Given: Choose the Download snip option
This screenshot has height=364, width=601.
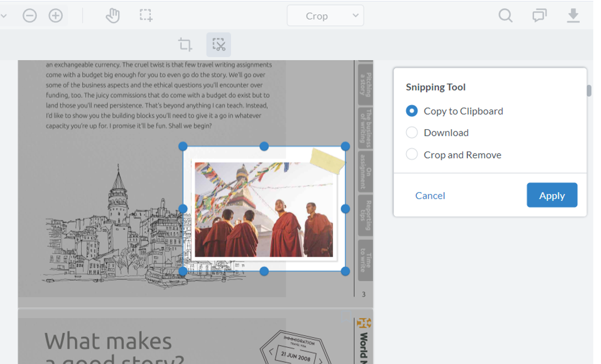Looking at the screenshot, I should 411,132.
